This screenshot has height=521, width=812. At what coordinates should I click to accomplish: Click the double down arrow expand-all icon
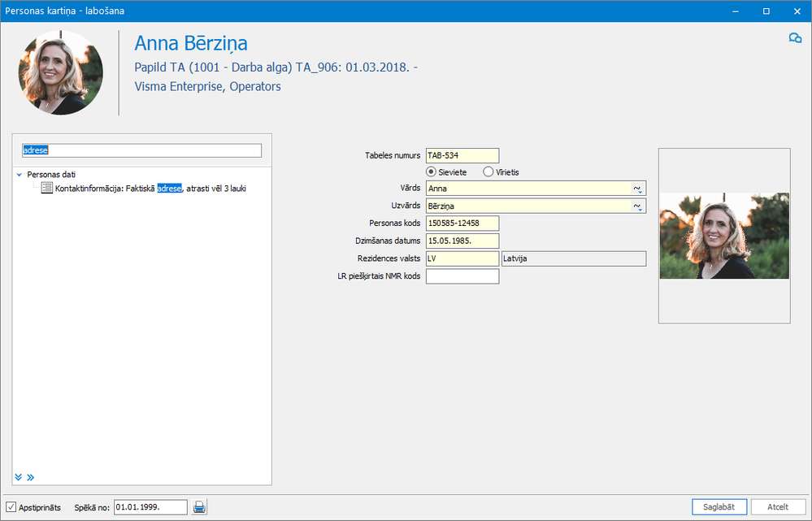(x=19, y=477)
